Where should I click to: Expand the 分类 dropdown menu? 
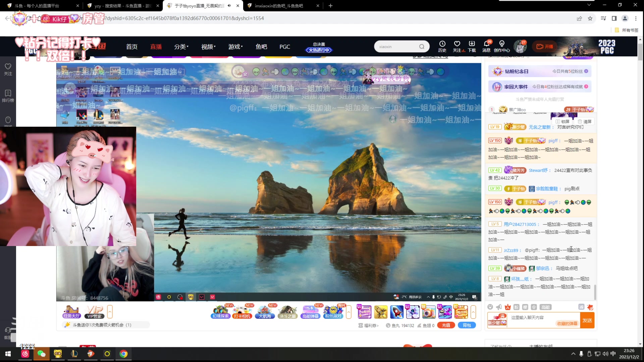click(181, 47)
